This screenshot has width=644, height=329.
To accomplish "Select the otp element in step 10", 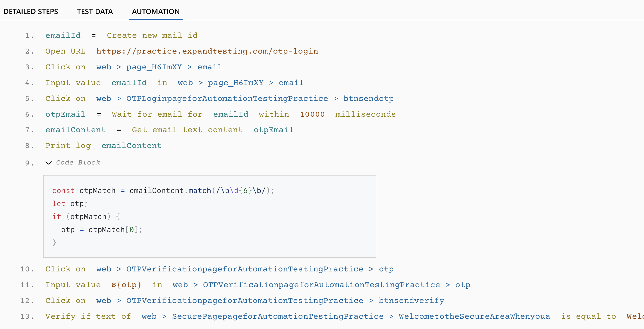I will 386,269.
